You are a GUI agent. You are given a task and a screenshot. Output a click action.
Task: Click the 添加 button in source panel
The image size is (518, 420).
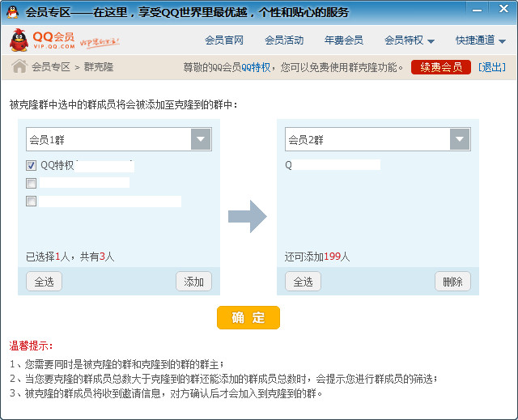coord(193,282)
